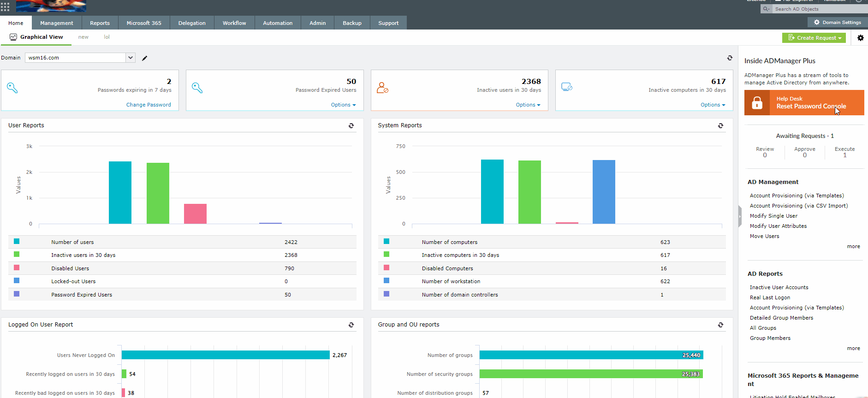Collapse the right sidebar using its edge handle
The image size is (868, 398).
tap(739, 216)
